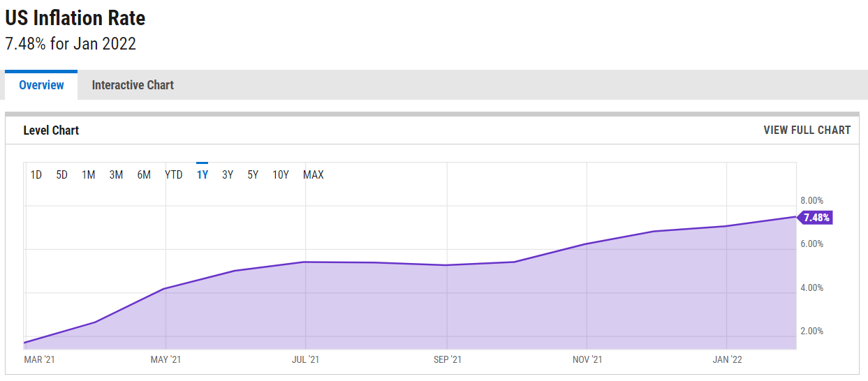
Task: Click the 2.00% axis label
Action: click(811, 331)
